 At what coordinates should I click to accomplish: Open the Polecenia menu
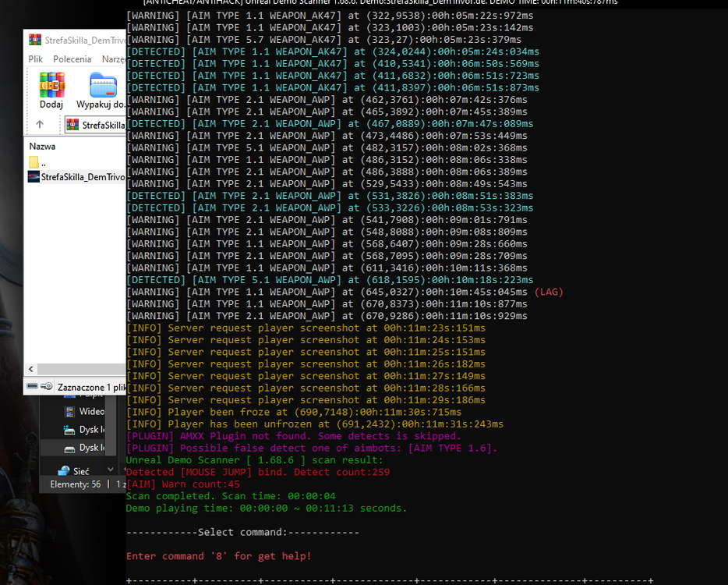[72, 59]
